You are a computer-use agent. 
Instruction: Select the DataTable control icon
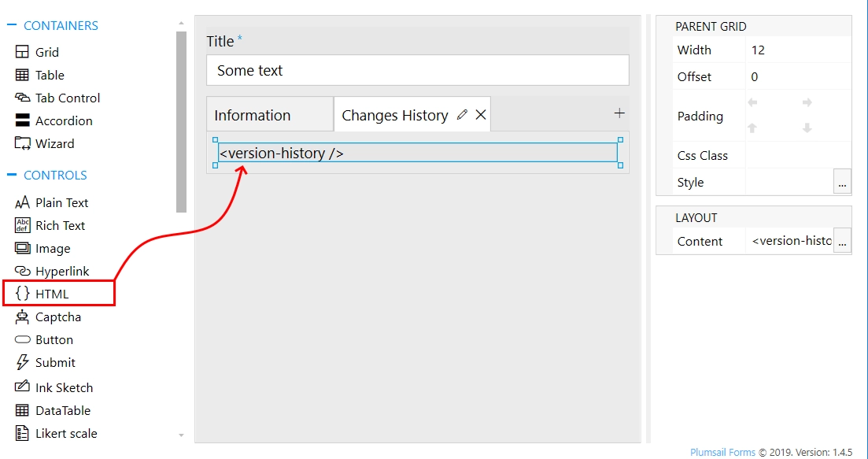point(21,409)
